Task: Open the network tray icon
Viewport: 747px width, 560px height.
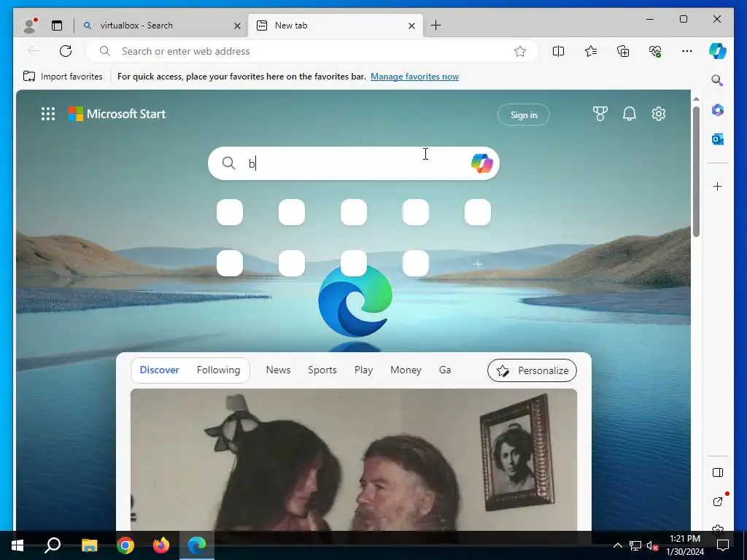Action: tap(635, 545)
